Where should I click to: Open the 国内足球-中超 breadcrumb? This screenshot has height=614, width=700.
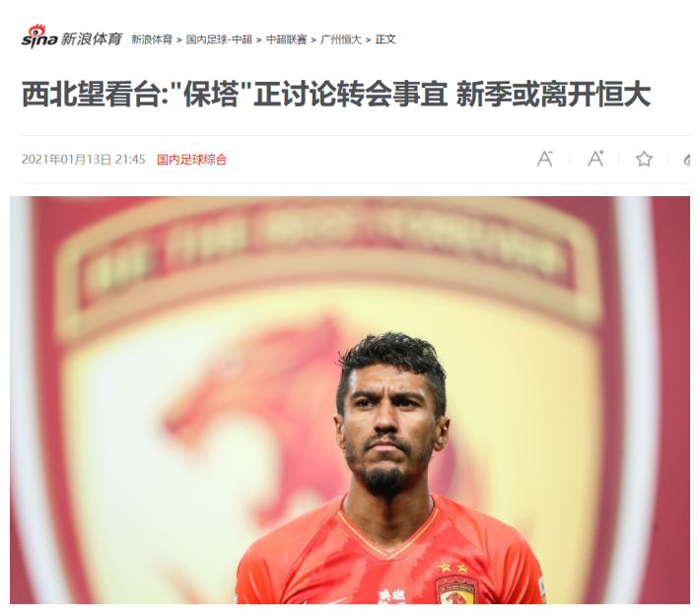coord(219,39)
